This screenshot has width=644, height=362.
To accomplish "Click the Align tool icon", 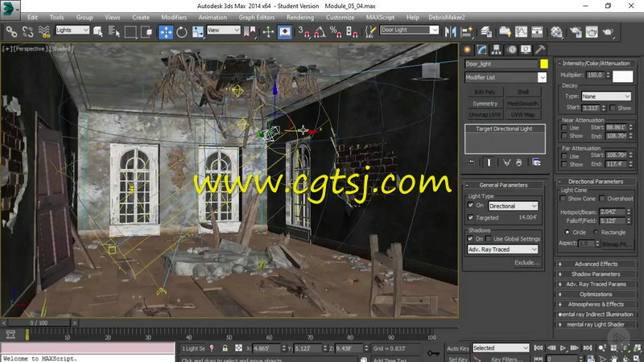I will (x=467, y=31).
